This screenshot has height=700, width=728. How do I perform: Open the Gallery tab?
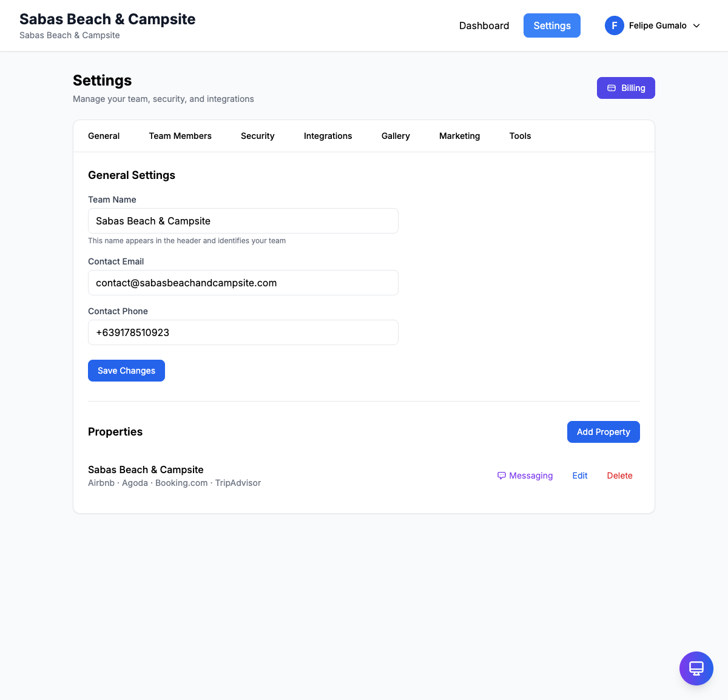(396, 136)
